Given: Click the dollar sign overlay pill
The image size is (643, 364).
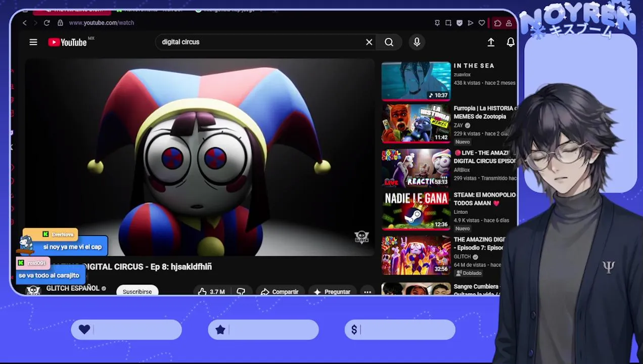Looking at the screenshot, I should [x=400, y=330].
